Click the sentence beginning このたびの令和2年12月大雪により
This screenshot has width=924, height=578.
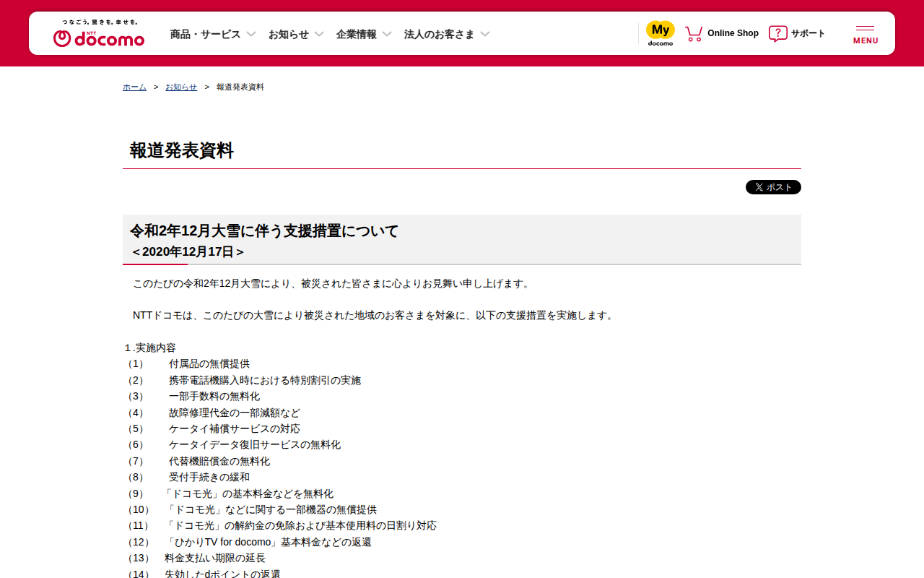pos(333,283)
